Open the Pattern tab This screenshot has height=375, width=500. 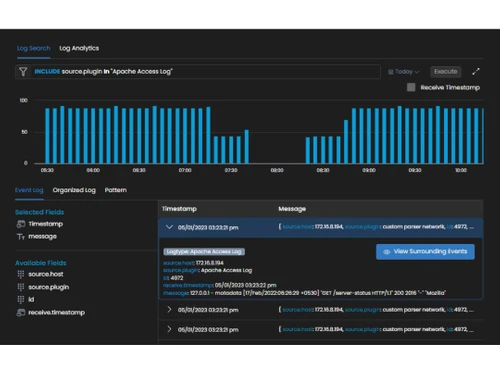tap(116, 190)
